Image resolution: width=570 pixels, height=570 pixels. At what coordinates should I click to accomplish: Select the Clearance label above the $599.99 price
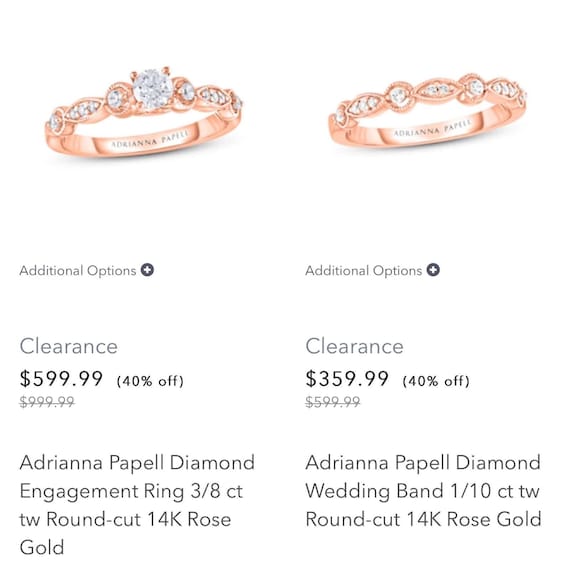[x=69, y=346]
